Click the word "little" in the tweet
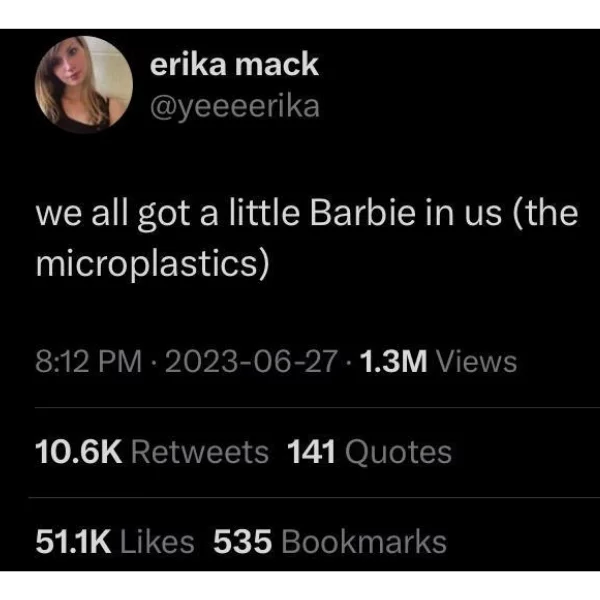Viewport: 600px width, 600px height. (x=264, y=213)
